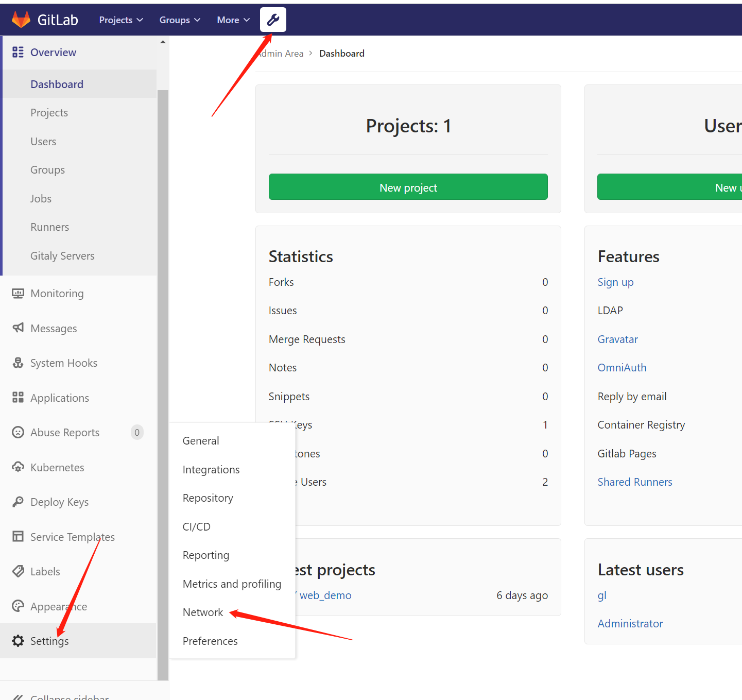Click the Sign up feature link
The width and height of the screenshot is (742, 700).
(x=615, y=282)
